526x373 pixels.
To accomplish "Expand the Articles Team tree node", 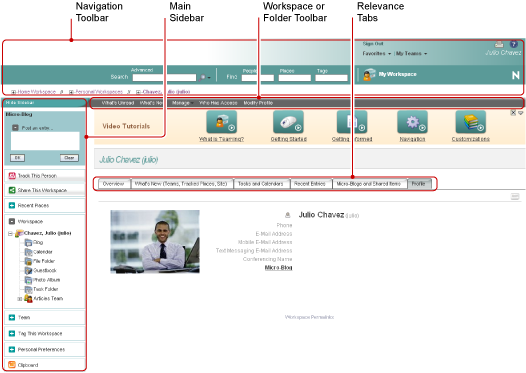I will pos(20,299).
